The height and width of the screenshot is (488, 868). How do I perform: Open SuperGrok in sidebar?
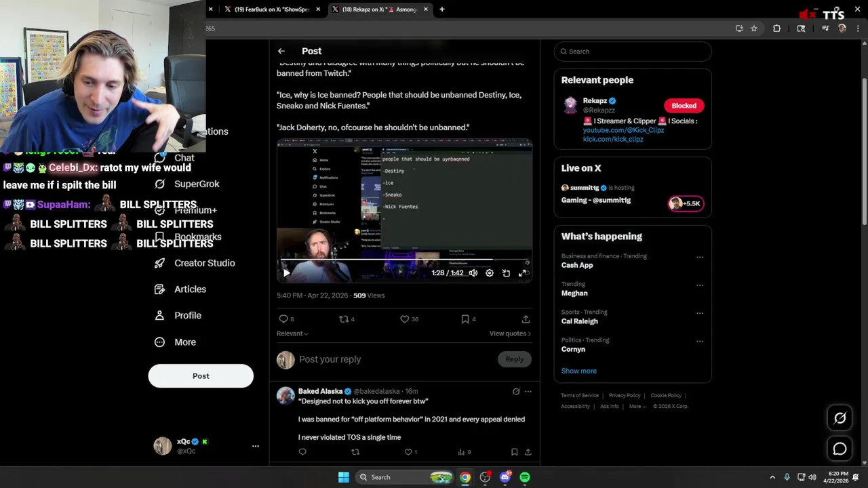tap(187, 184)
